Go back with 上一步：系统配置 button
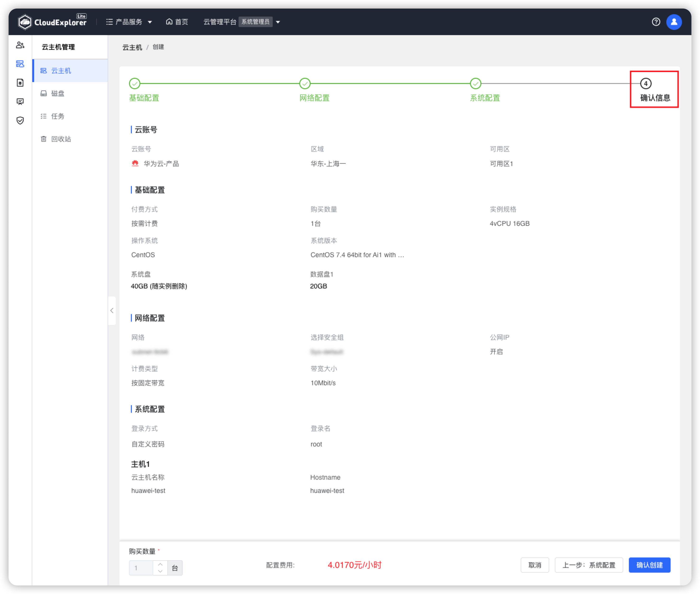Image resolution: width=700 pixels, height=594 pixels. pyautogui.click(x=589, y=565)
